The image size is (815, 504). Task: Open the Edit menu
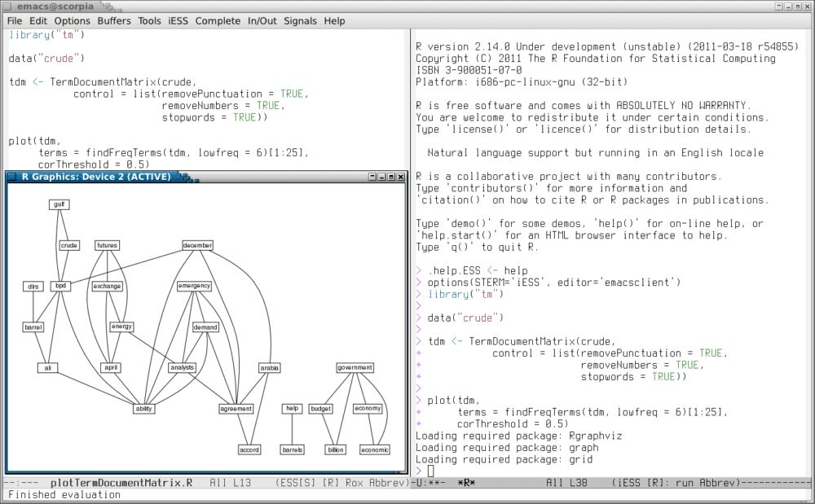coord(38,20)
